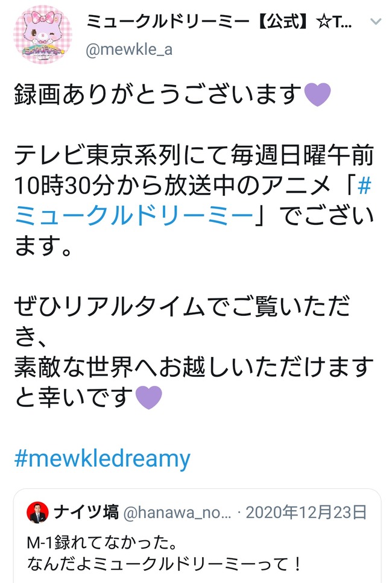
Task: Select the line starting ぜひリアルタイムで
Action: (182, 306)
